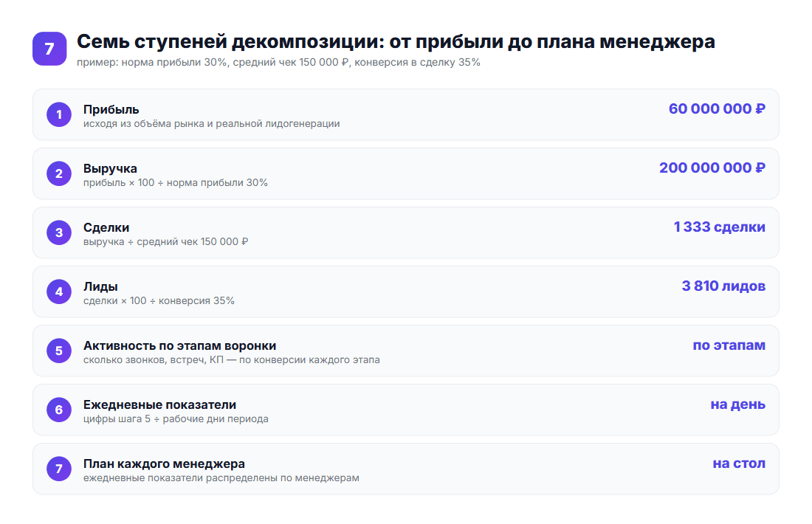Select the title 'План каждого менеджера'
The image size is (812, 524).
[x=164, y=464]
